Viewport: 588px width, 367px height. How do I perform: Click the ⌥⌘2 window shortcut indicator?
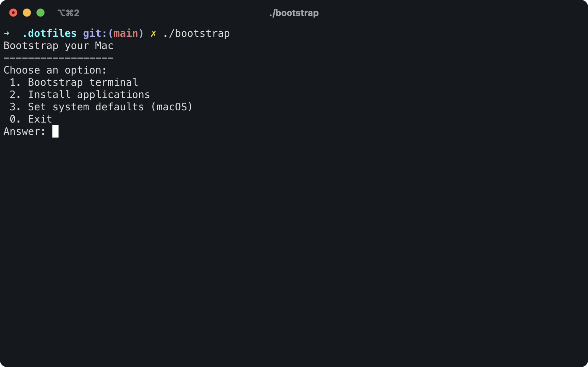68,13
